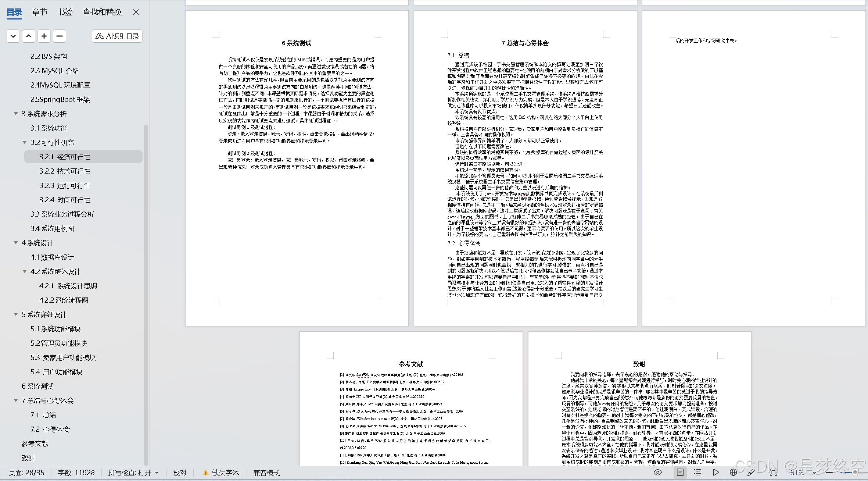Click the 缺失字体 missing fonts warning

[220, 473]
